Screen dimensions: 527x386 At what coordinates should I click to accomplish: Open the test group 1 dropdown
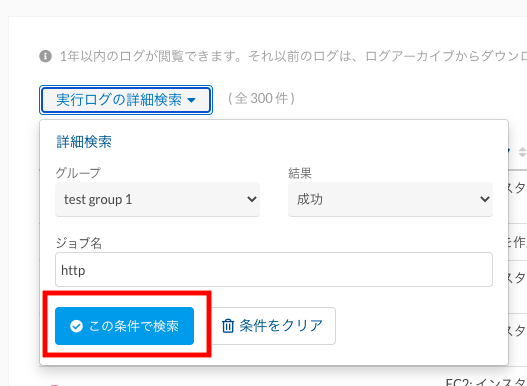coord(157,199)
